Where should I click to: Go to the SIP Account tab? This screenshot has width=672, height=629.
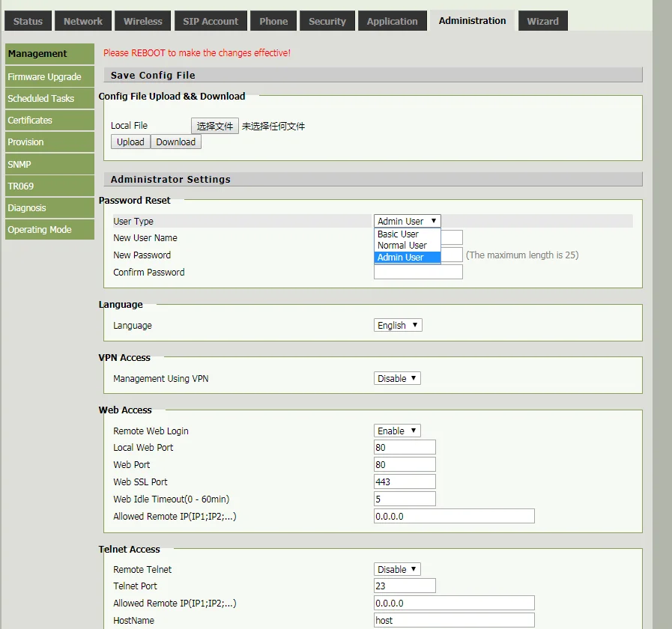(x=211, y=21)
